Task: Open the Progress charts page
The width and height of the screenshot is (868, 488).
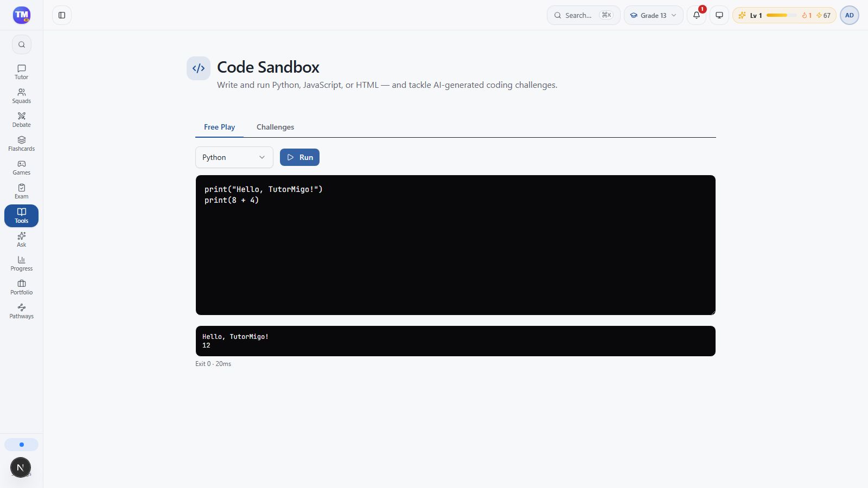Action: tap(21, 264)
